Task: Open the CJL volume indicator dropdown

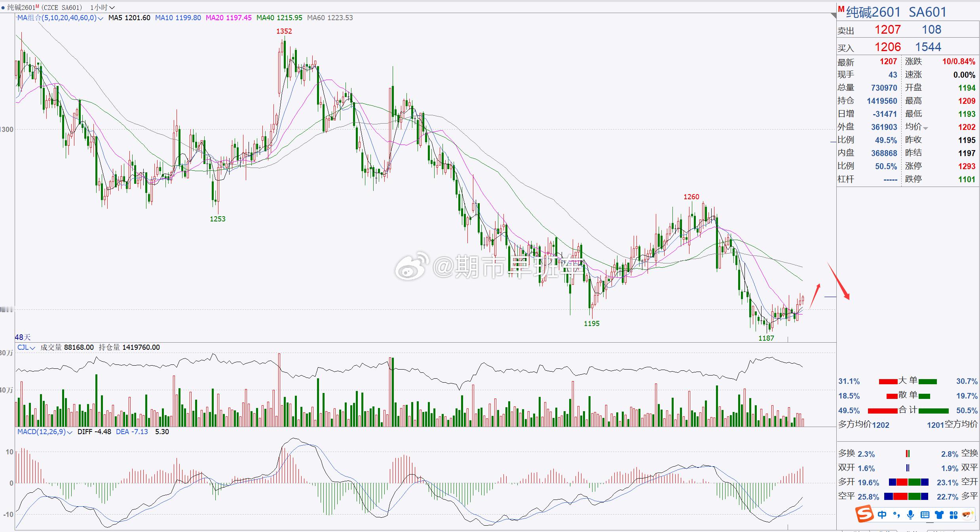Action: [x=32, y=348]
